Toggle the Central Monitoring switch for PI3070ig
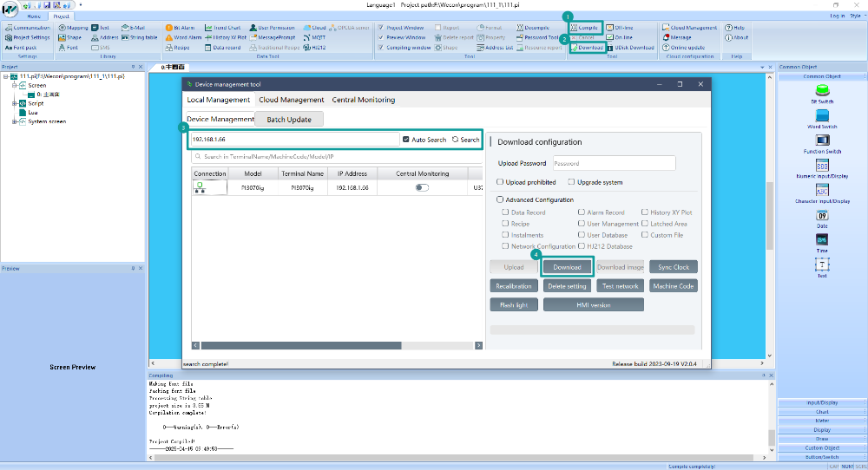 (x=422, y=187)
